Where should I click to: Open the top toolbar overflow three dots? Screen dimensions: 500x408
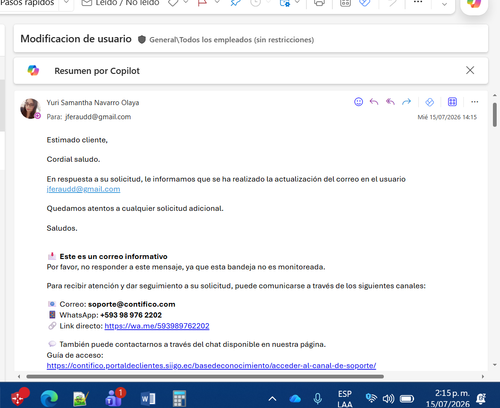(418, 2)
